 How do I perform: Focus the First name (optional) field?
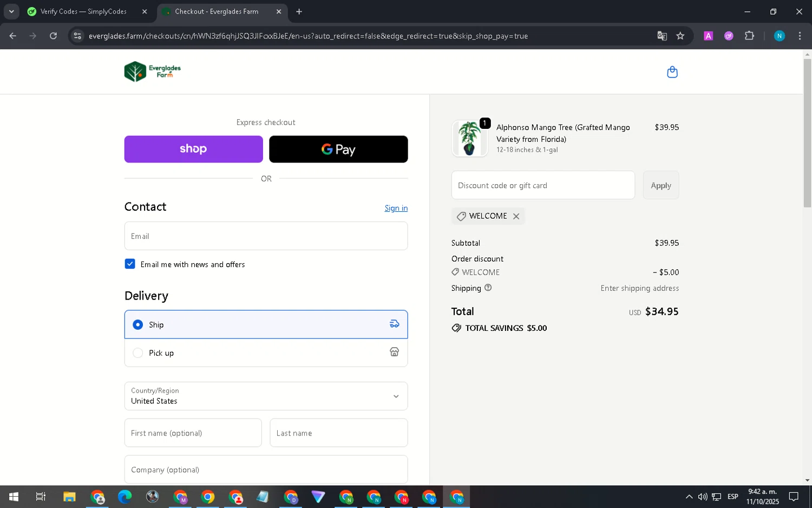(x=193, y=433)
